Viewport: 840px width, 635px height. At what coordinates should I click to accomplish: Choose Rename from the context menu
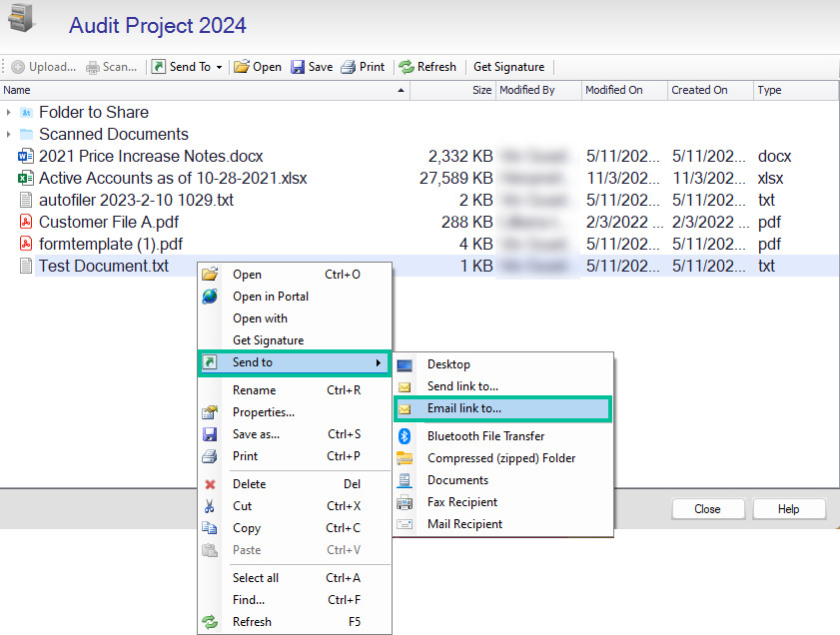point(295,390)
